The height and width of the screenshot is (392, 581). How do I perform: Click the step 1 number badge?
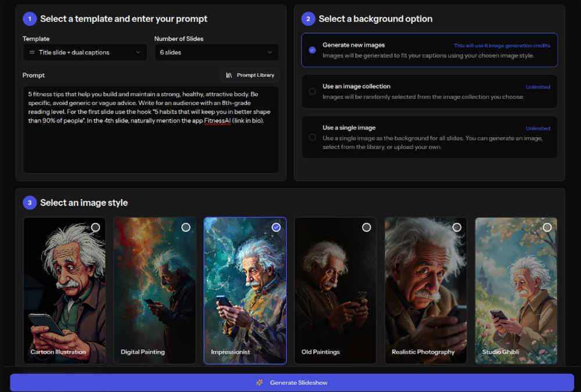(30, 19)
